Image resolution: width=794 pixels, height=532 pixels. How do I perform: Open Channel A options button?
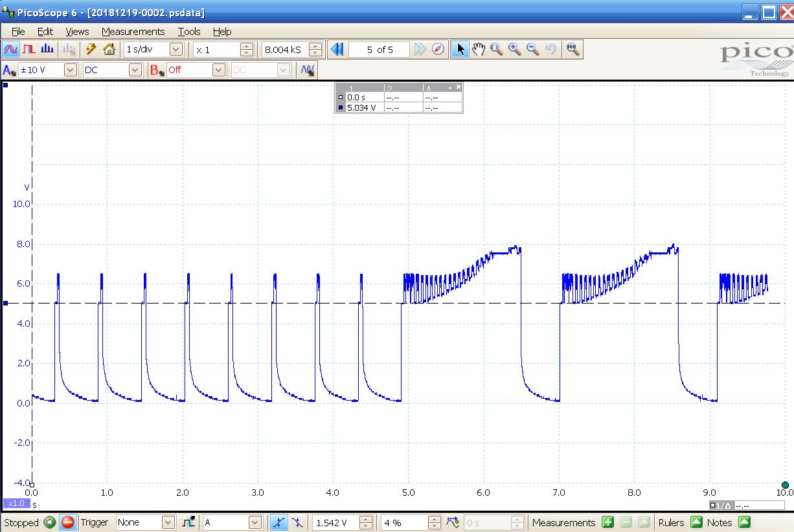pos(10,70)
